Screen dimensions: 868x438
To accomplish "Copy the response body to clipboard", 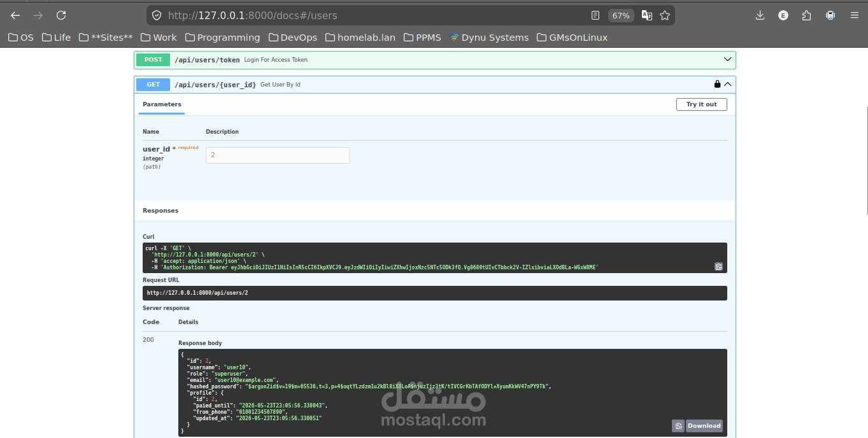I will coord(678,426).
